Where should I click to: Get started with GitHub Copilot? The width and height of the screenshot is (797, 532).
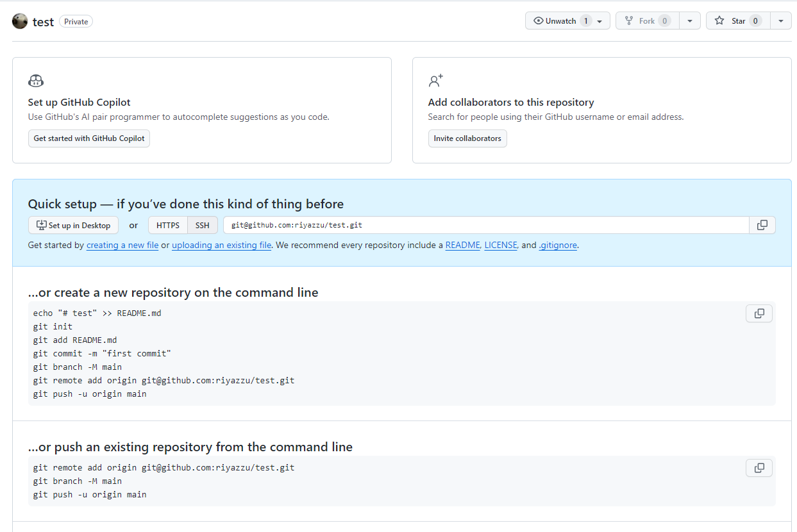[88, 138]
